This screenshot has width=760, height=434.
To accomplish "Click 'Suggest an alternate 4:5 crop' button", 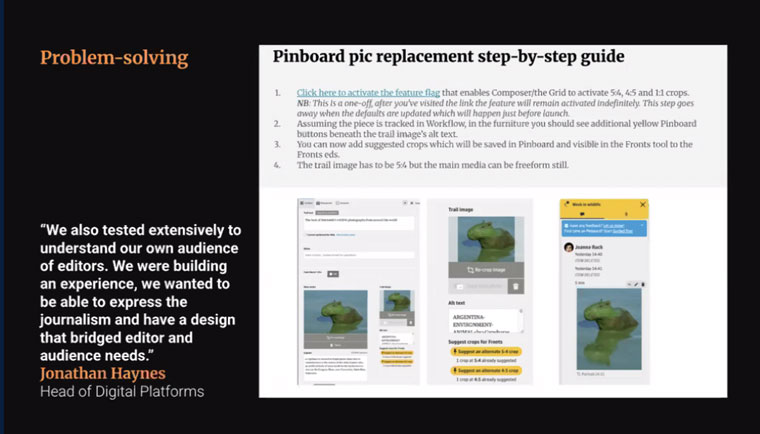I will (x=486, y=370).
